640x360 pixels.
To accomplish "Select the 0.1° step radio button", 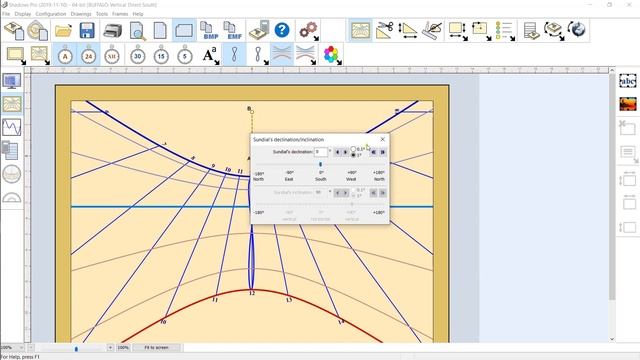I will [x=353, y=149].
